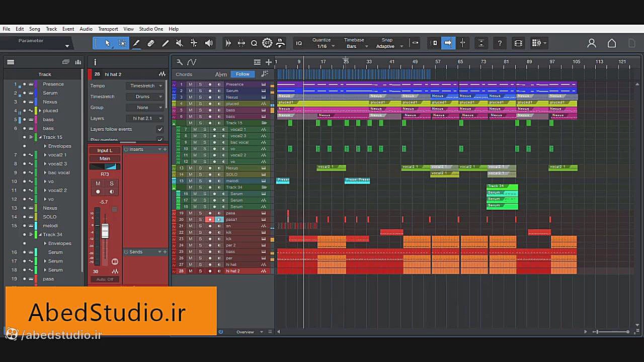
Task: Click the Auto: Off automation button
Action: (105, 280)
